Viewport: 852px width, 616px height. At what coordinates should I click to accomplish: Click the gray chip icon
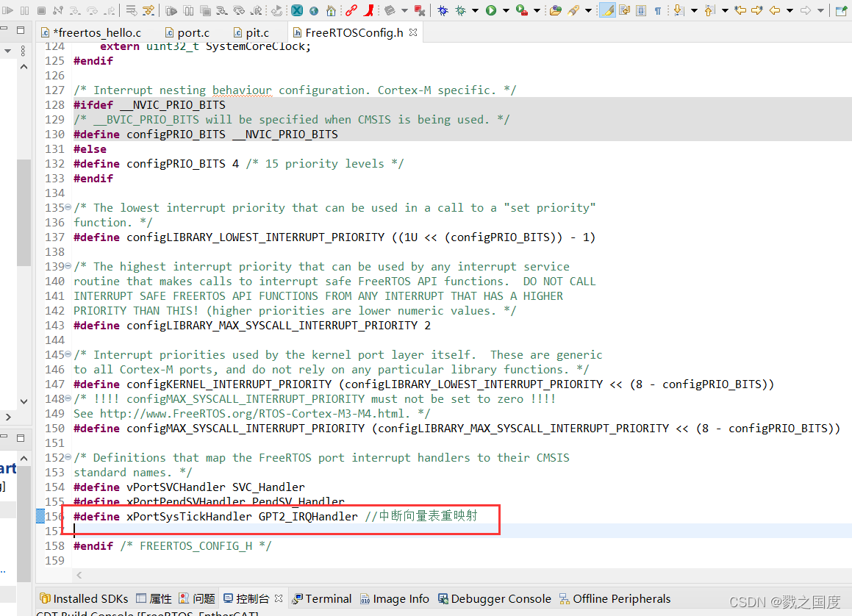(390, 10)
